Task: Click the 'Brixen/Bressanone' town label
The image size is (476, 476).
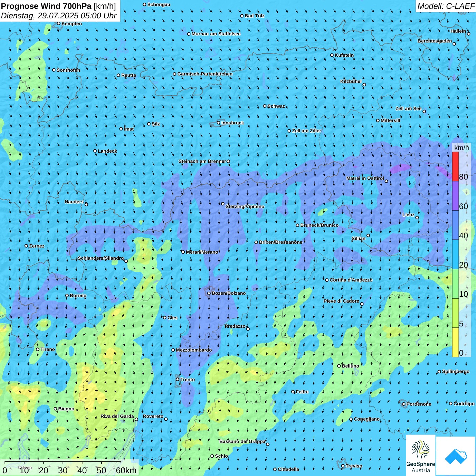Action: click(x=280, y=242)
